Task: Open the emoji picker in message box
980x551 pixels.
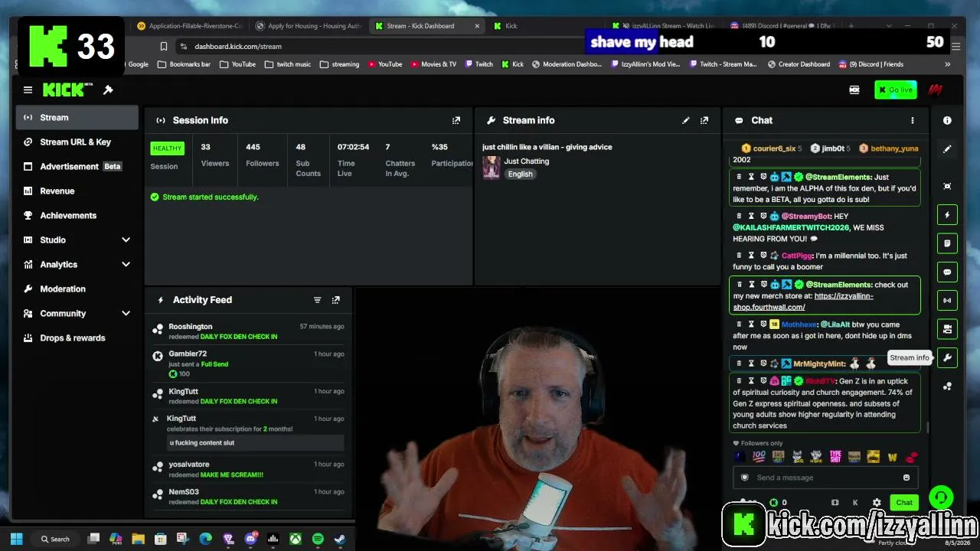Action: pyautogui.click(x=906, y=478)
